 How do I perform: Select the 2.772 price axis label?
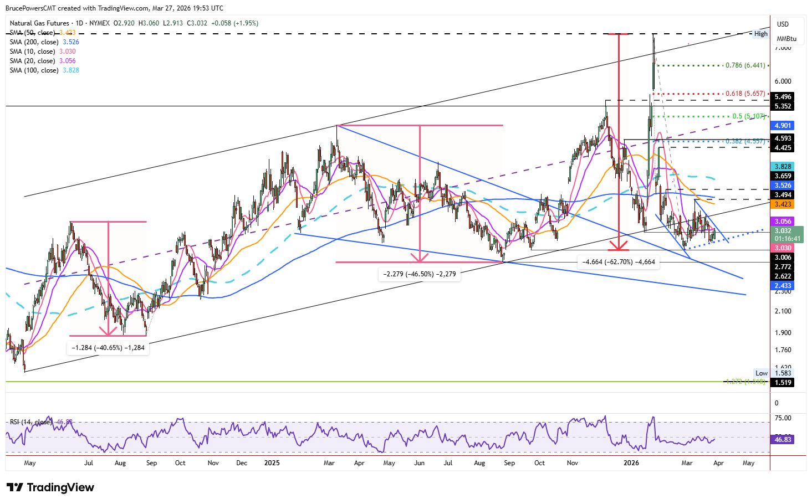[x=783, y=267]
